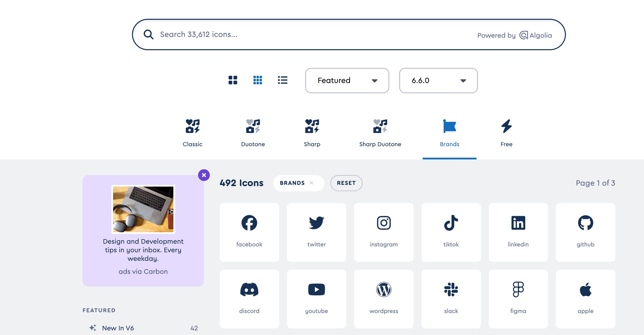The image size is (644, 335).
Task: Choose the slack icon
Action: tap(451, 299)
